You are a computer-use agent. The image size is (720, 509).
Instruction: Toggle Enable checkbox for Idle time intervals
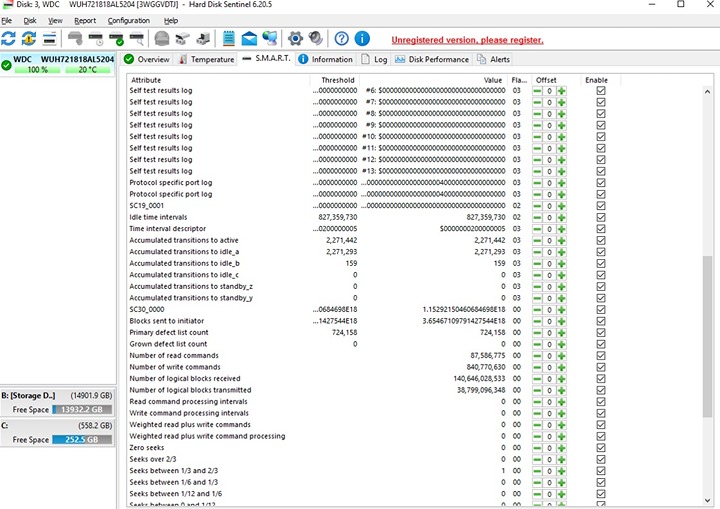[601, 217]
